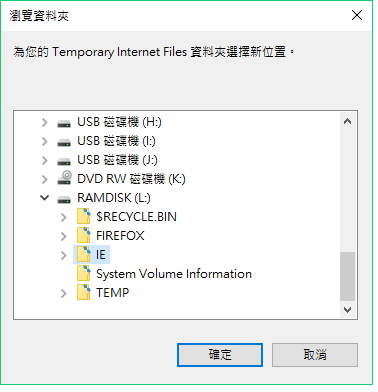This screenshot has width=378, height=392.
Task: Cancel with the 取消 button
Action: [x=315, y=355]
